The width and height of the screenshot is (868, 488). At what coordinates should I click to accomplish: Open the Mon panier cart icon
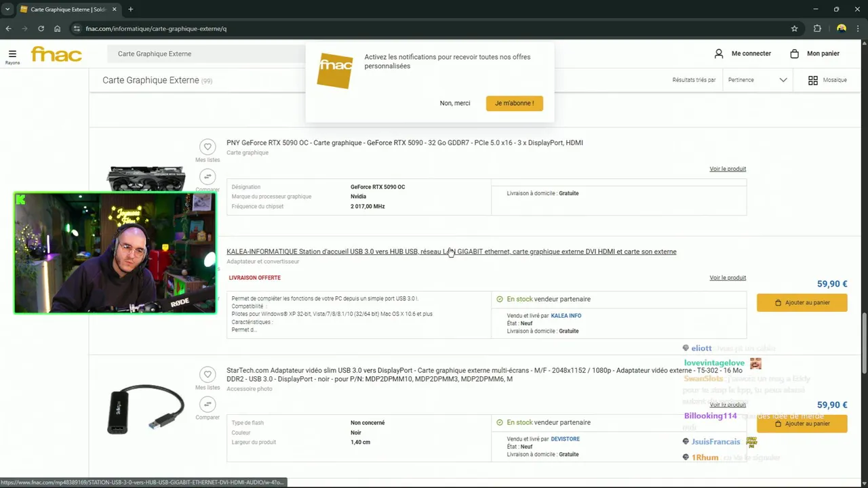tap(794, 54)
